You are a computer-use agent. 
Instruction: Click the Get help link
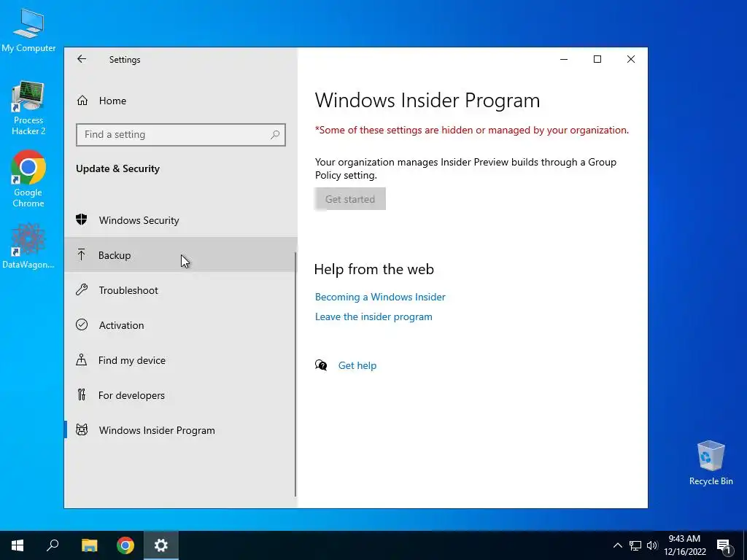(x=357, y=365)
